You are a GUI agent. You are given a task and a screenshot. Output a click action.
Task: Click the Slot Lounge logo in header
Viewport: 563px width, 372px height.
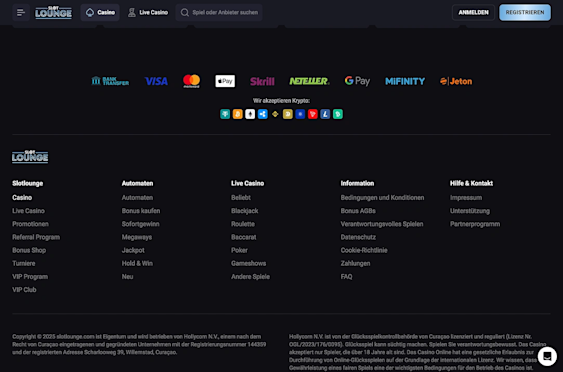(x=53, y=13)
